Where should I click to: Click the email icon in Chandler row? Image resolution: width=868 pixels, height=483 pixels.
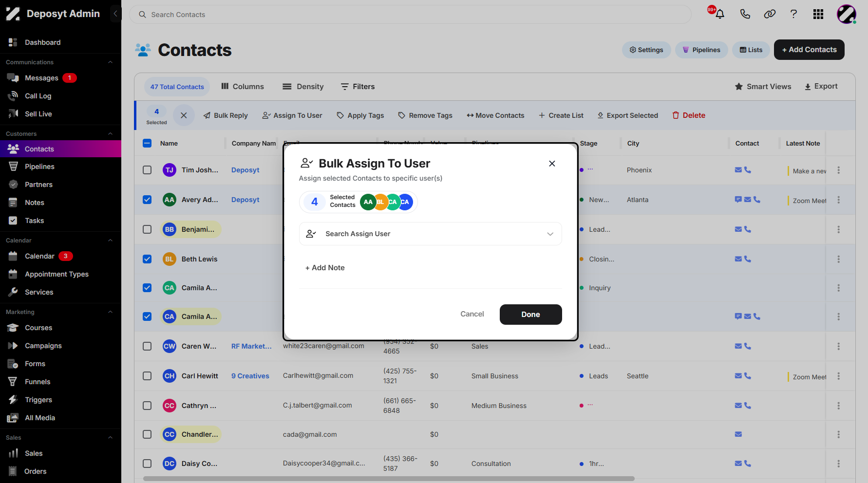[738, 434]
